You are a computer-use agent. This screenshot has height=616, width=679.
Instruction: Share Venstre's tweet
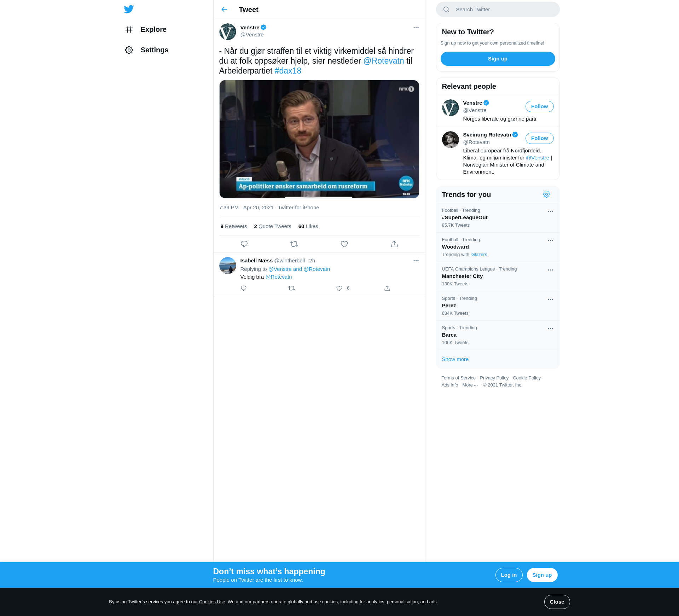point(394,244)
